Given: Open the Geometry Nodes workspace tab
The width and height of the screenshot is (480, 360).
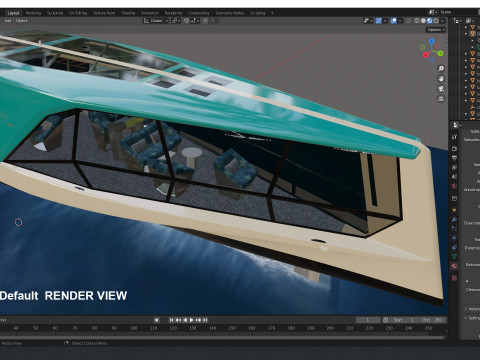Looking at the screenshot, I should (x=230, y=13).
